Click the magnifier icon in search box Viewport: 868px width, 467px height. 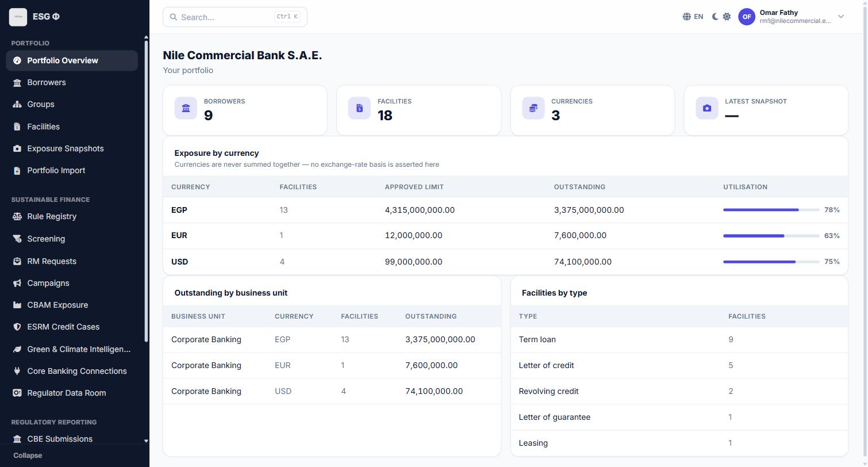tap(173, 17)
